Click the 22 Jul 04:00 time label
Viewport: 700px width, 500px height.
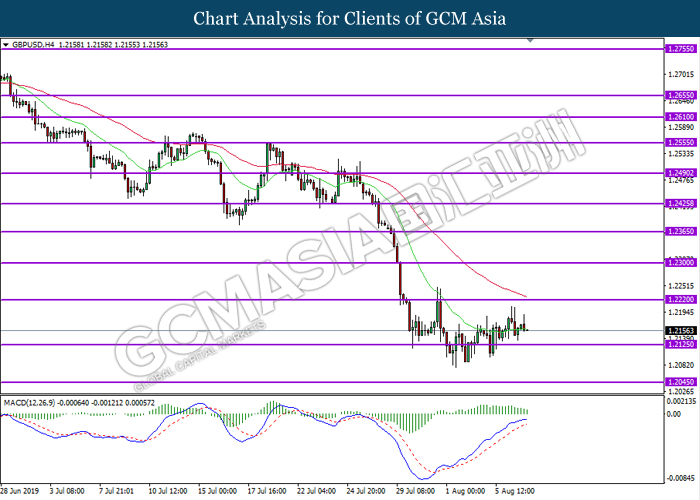coord(316,491)
